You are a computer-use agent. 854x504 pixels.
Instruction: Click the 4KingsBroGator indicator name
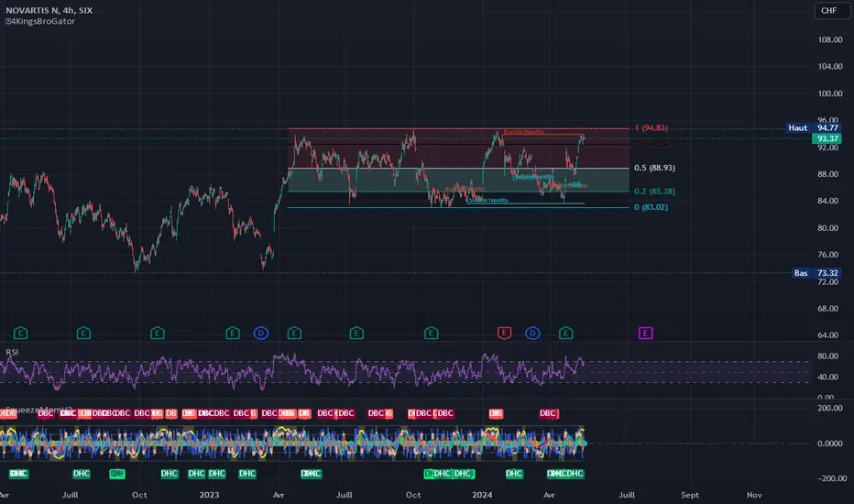(40, 21)
